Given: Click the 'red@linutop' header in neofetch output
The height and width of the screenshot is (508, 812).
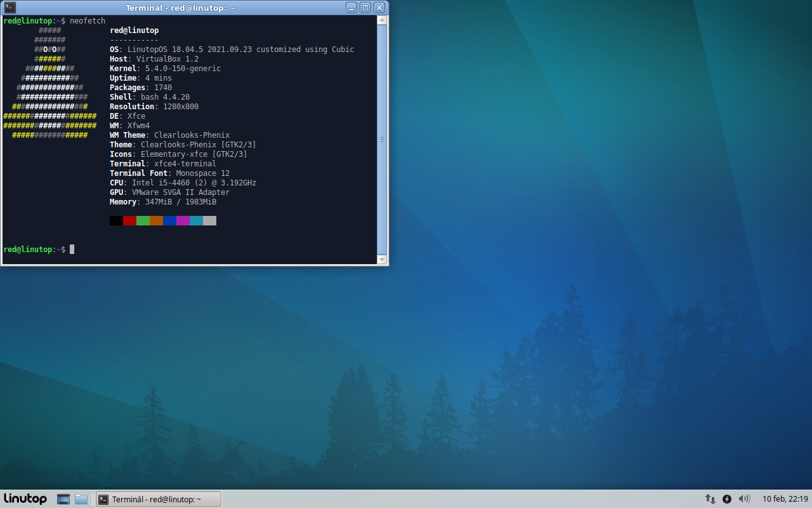Looking at the screenshot, I should click(x=134, y=30).
